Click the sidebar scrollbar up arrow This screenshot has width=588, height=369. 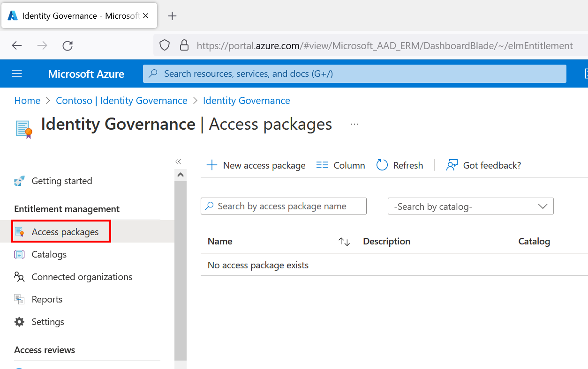180,175
